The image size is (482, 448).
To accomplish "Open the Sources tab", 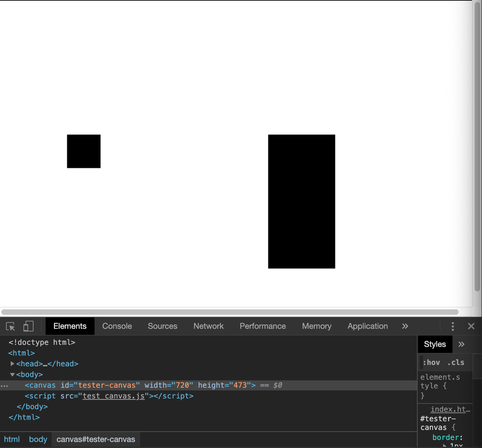I will click(x=163, y=326).
